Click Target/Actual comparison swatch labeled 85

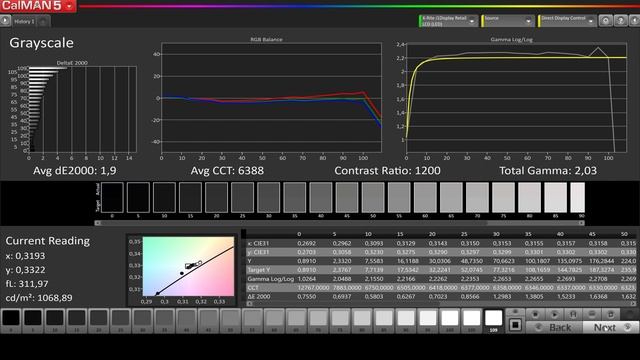coord(556,198)
